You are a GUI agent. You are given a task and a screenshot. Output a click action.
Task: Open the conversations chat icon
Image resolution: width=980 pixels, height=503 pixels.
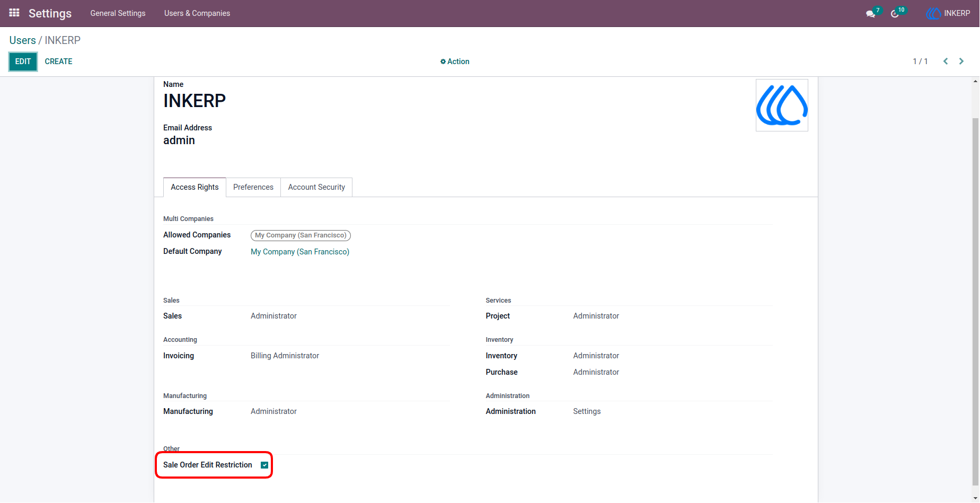(x=870, y=14)
